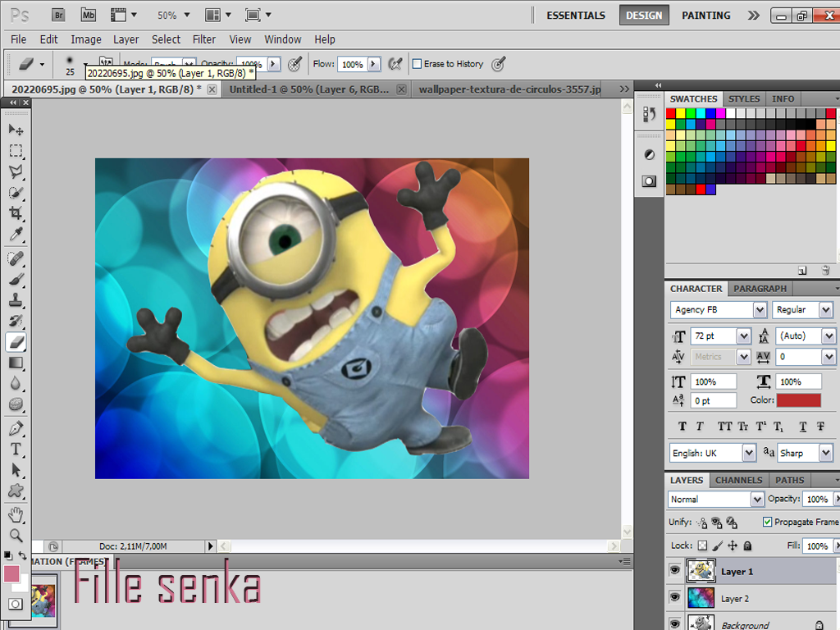The width and height of the screenshot is (840, 630).
Task: Hide Layer 1 visibility eye
Action: [675, 571]
